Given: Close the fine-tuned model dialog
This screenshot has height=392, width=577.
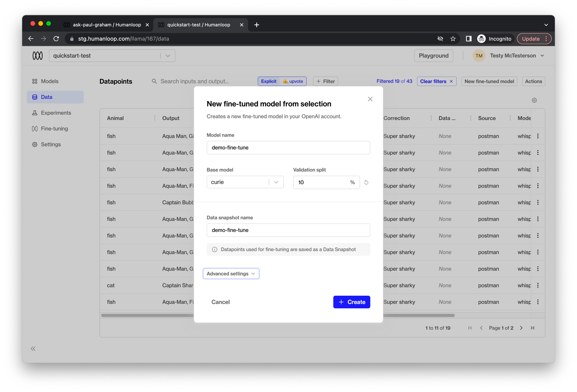Looking at the screenshot, I should pos(370,99).
